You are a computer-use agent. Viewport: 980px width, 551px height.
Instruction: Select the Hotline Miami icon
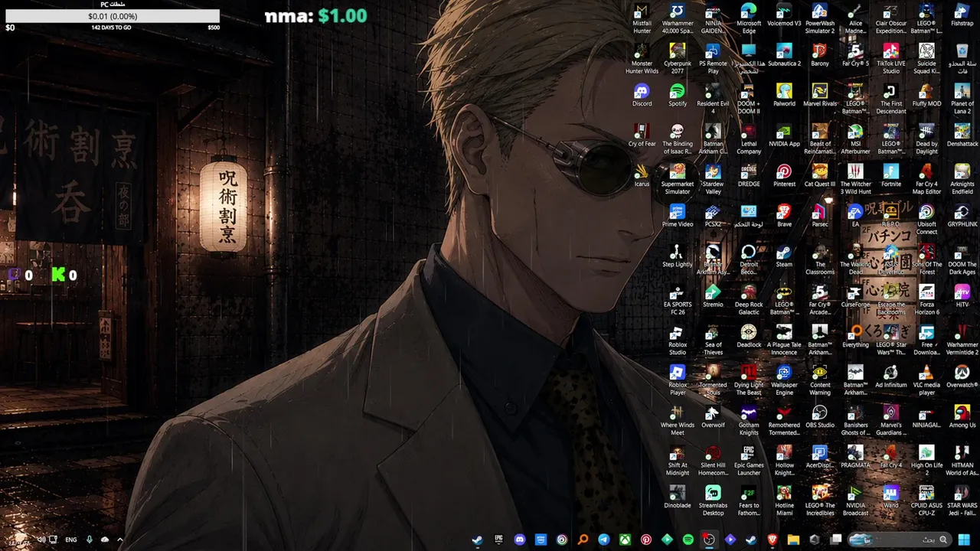pos(784,500)
